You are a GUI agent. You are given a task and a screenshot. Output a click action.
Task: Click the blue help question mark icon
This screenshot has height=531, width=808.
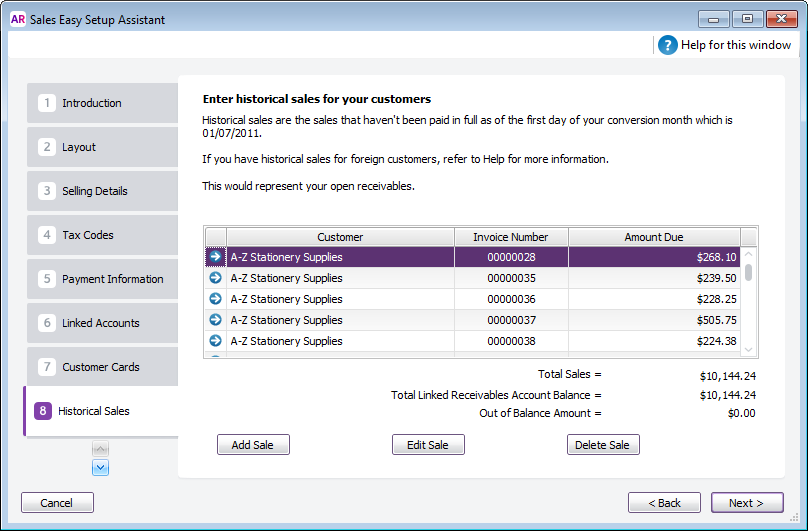click(667, 45)
